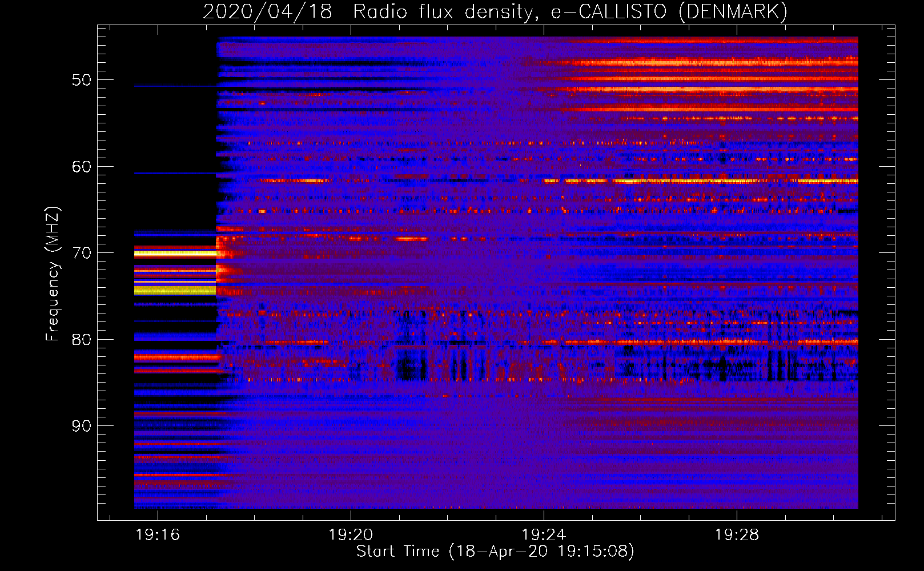Click the 19:28 time tick label

(737, 534)
